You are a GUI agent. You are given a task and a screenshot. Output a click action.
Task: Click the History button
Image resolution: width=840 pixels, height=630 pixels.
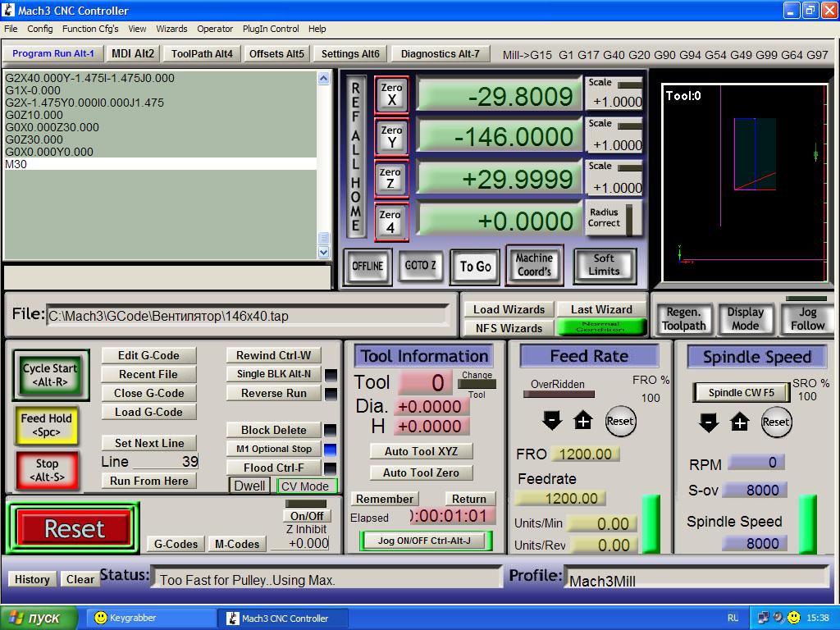click(x=32, y=579)
